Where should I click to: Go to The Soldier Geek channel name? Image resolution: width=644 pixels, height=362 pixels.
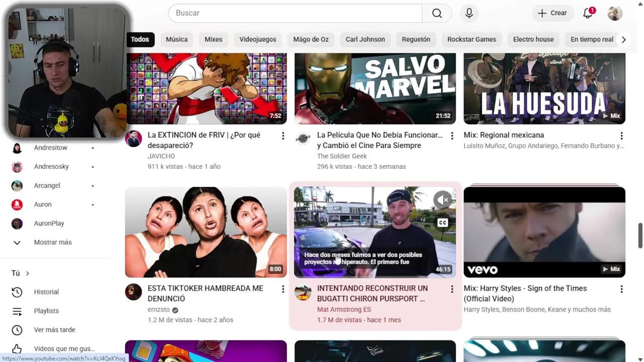[x=342, y=156]
